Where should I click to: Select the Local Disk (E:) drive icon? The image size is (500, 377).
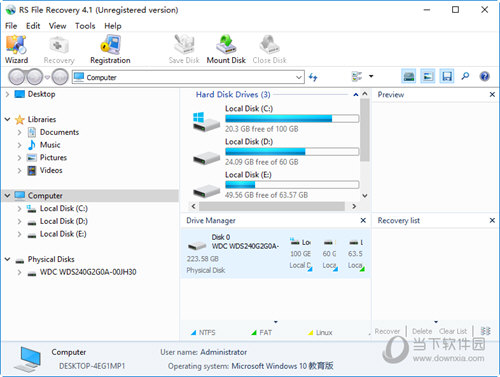[207, 191]
